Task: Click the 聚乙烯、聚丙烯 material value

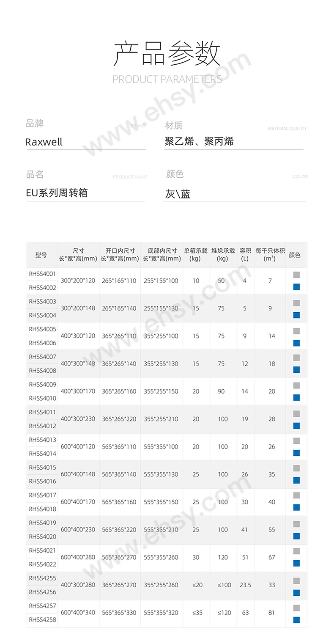Action: 199,141
